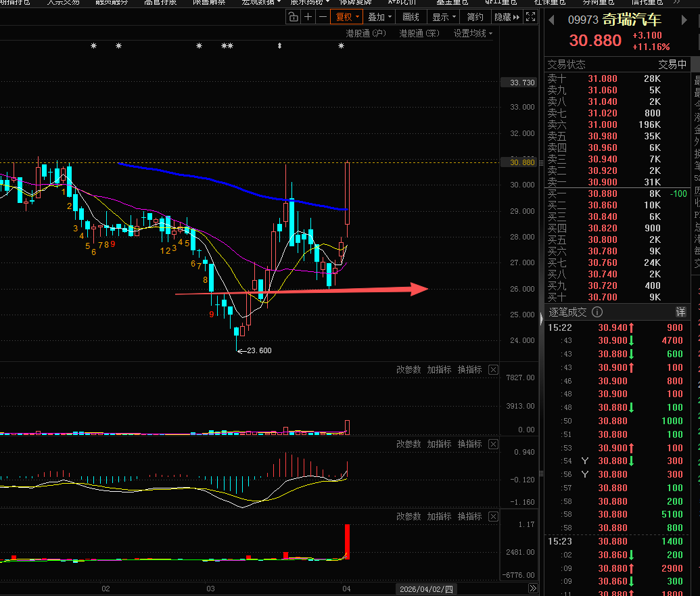Click the tick trade with volume 5100
Viewport: 700px width, 596px height.
coord(617,515)
